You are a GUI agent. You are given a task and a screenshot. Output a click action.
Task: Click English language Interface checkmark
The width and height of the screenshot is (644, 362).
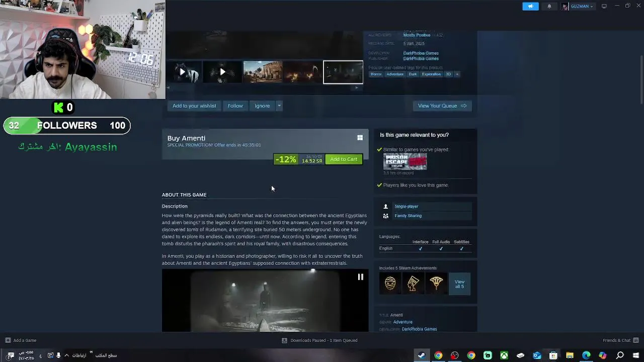click(421, 248)
